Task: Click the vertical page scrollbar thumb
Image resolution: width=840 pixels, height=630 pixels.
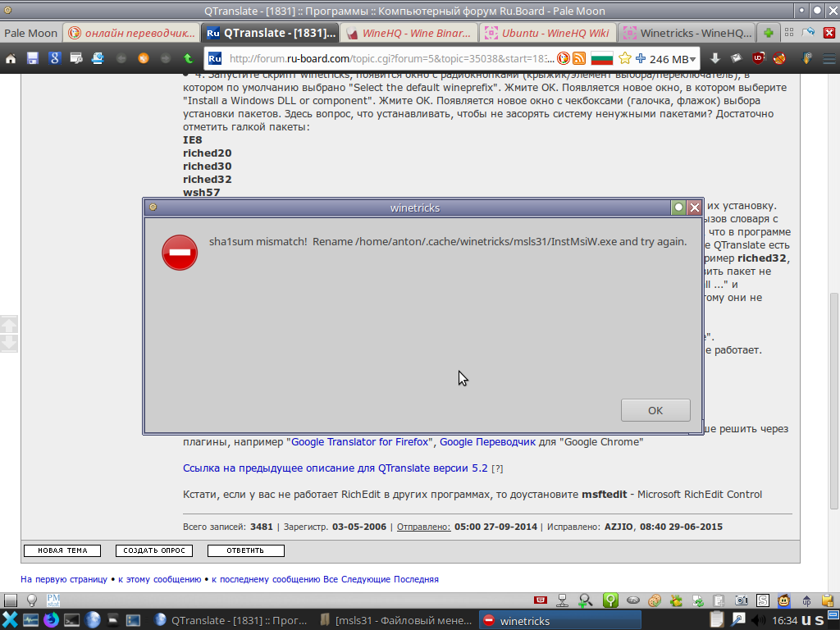Action: (x=833, y=400)
